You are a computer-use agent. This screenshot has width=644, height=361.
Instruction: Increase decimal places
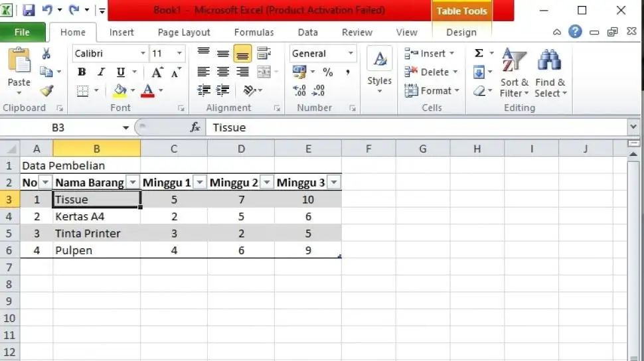(299, 91)
